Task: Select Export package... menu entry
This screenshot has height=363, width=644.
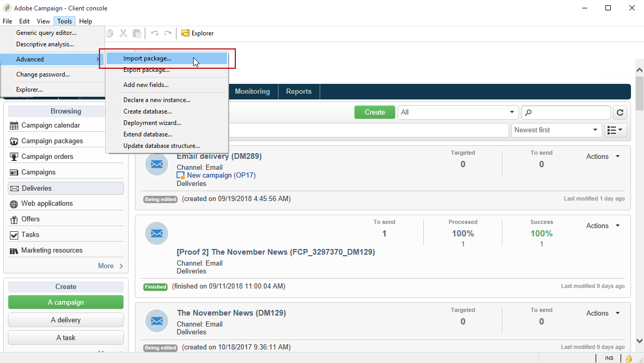Action: pos(167,70)
